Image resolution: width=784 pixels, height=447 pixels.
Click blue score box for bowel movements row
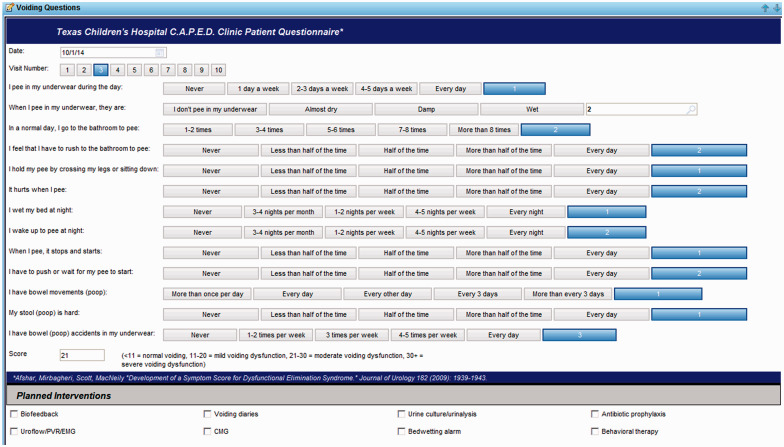(658, 294)
